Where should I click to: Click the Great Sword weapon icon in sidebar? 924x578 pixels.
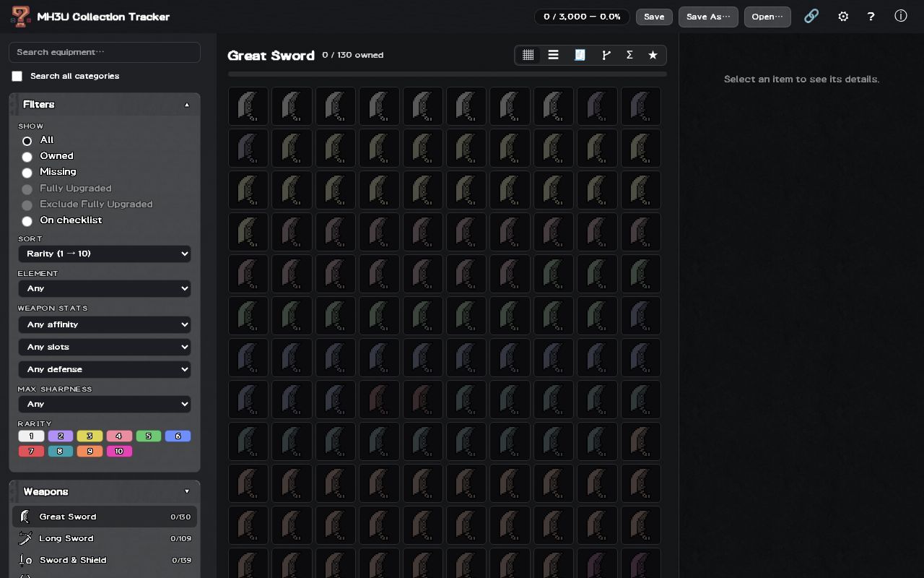(x=25, y=517)
